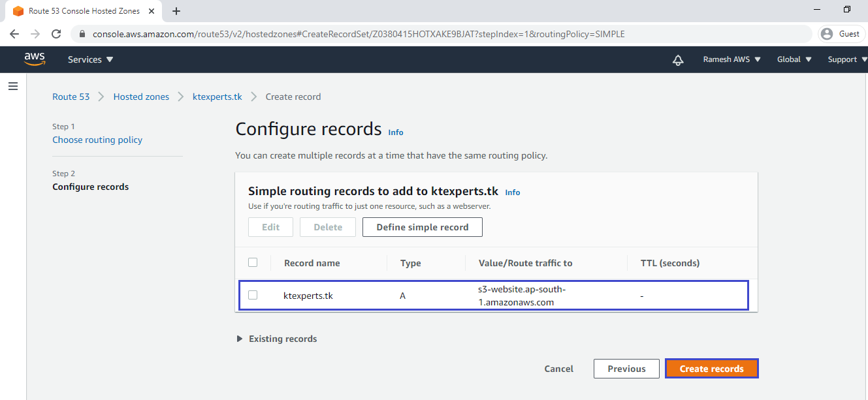The height and width of the screenshot is (400, 868).
Task: Click the Configure records step label
Action: click(x=91, y=187)
